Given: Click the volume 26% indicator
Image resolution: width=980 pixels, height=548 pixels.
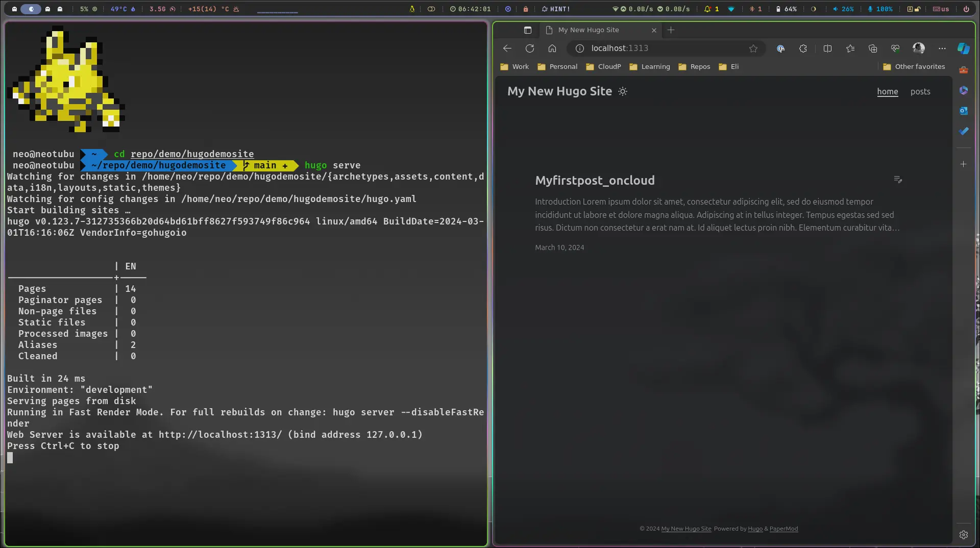Looking at the screenshot, I should (x=843, y=9).
